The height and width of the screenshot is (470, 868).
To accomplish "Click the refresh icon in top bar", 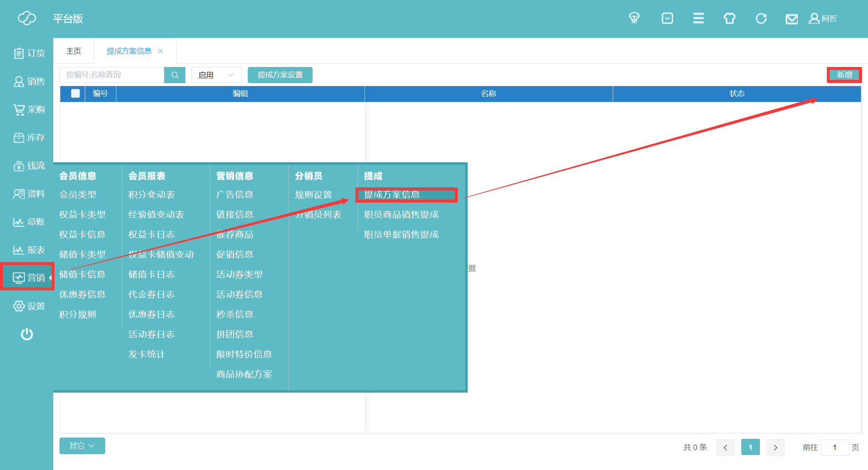I will [761, 18].
